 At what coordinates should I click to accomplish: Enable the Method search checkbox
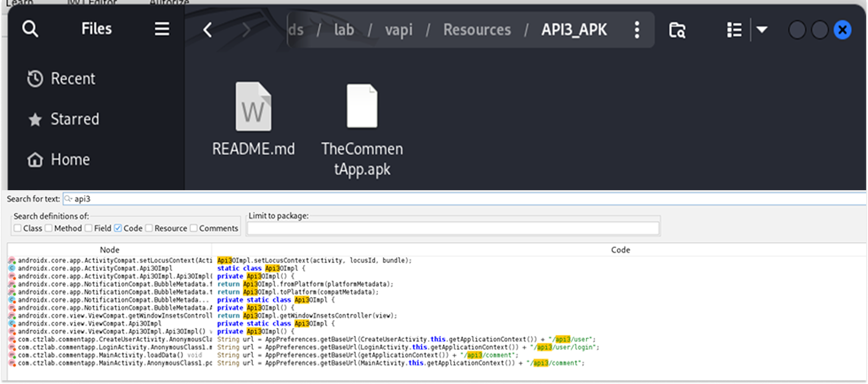point(49,228)
